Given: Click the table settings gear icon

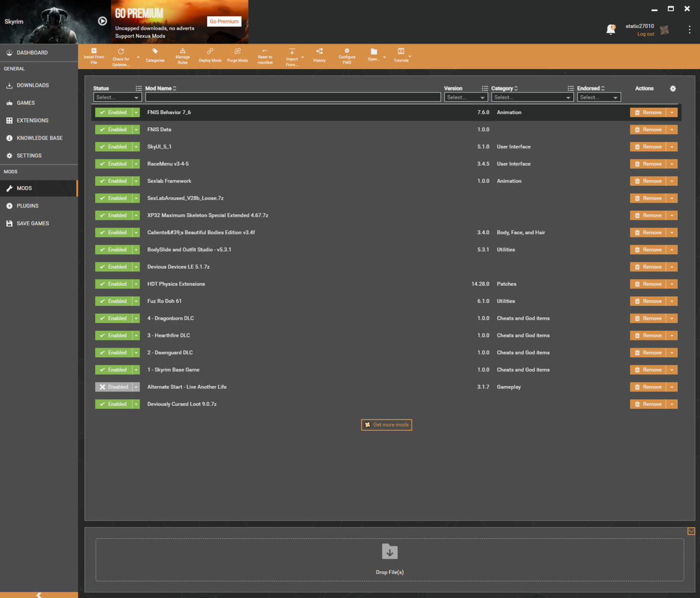Looking at the screenshot, I should (673, 89).
